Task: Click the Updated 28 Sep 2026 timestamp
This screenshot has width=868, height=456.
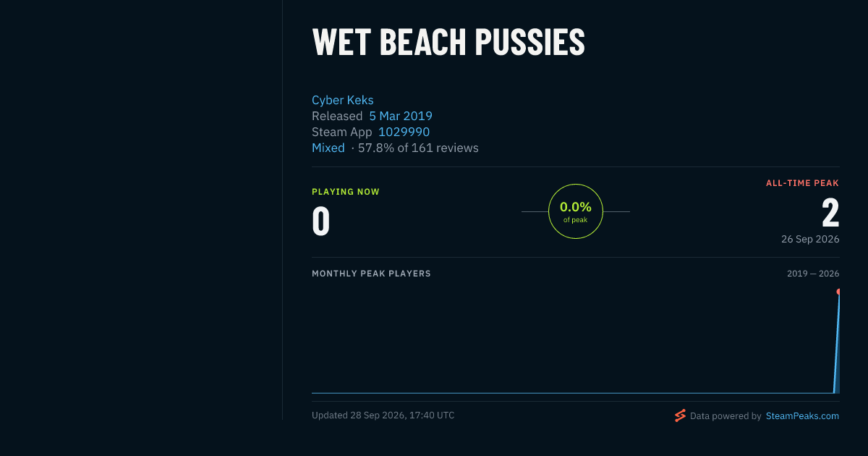Action: point(383,415)
